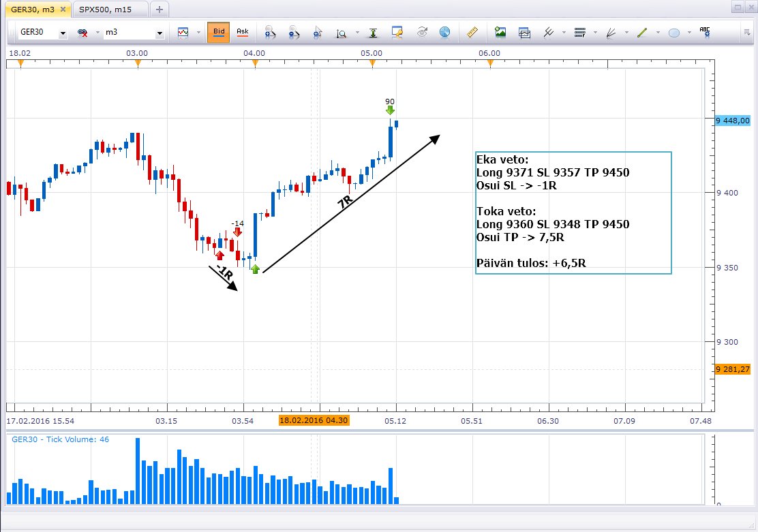Enable the Ask price display
Viewport: 758px width, 532px height.
243,32
